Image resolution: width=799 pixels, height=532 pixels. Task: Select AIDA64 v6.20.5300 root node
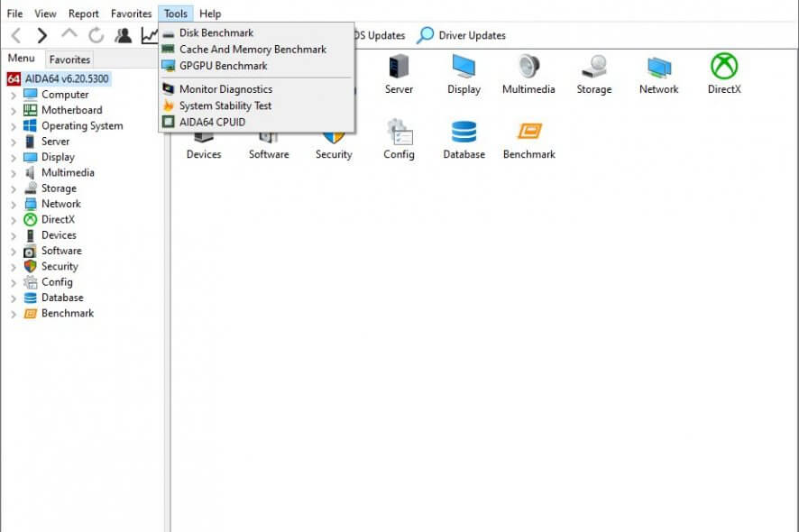(67, 78)
